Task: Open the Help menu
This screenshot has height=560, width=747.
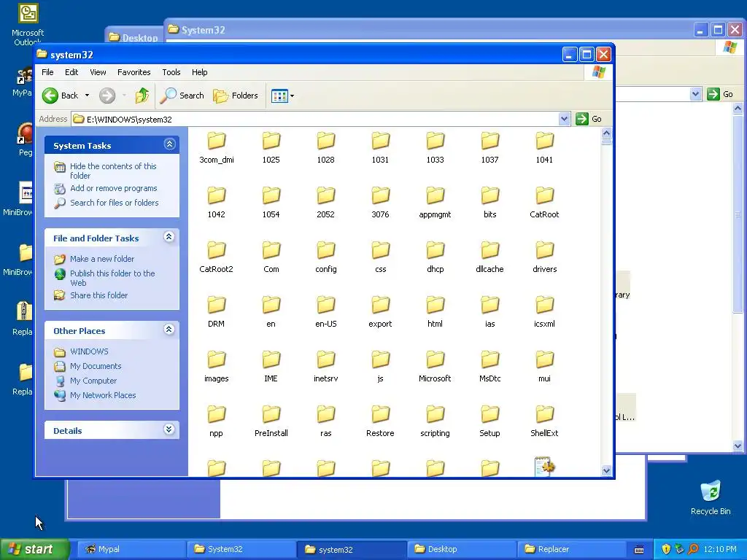Action: [200, 72]
